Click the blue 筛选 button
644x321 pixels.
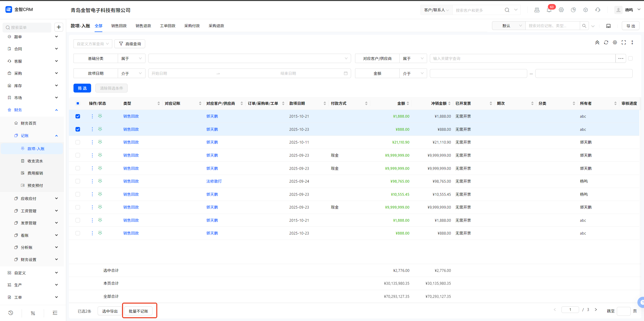[x=82, y=88]
